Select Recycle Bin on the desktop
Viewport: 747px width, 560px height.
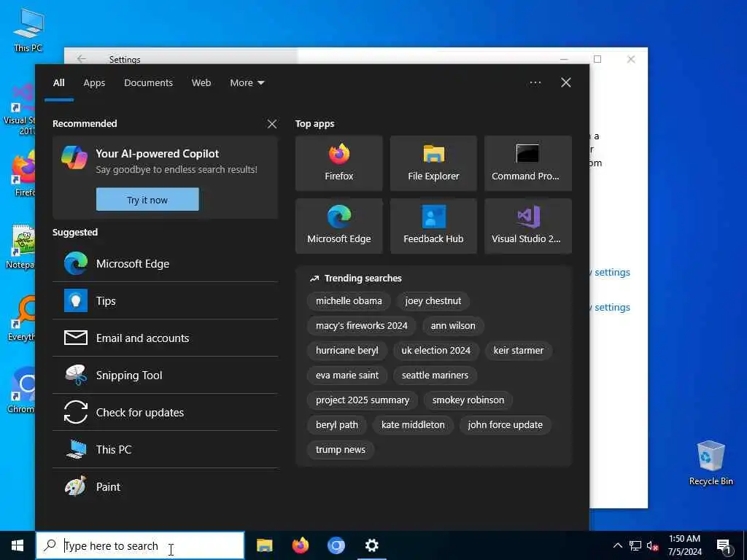[x=711, y=463]
